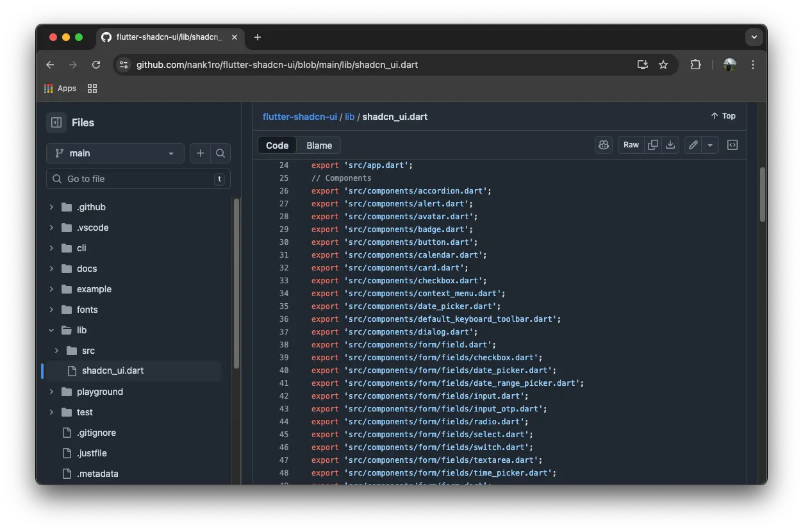
Task: Expand the docs folder
Action: click(51, 269)
